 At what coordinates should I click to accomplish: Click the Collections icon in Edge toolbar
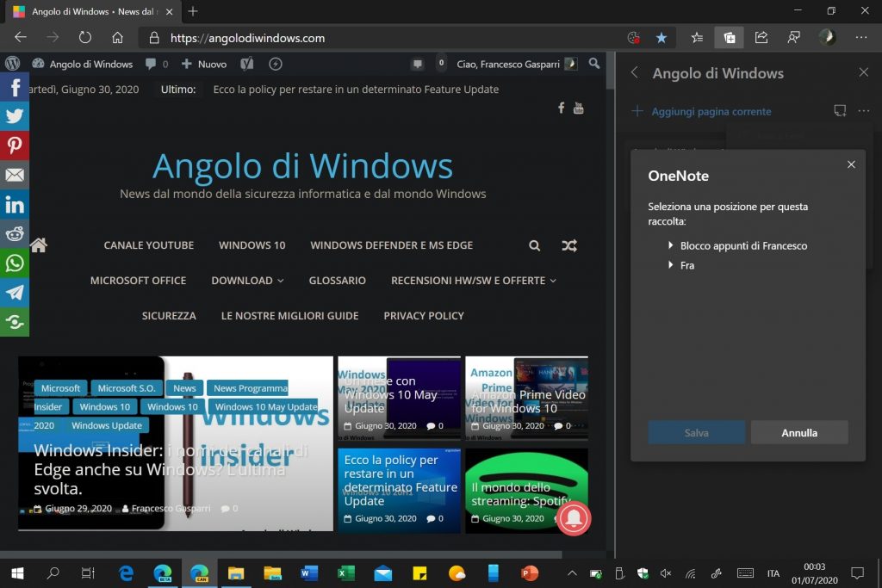(x=729, y=38)
